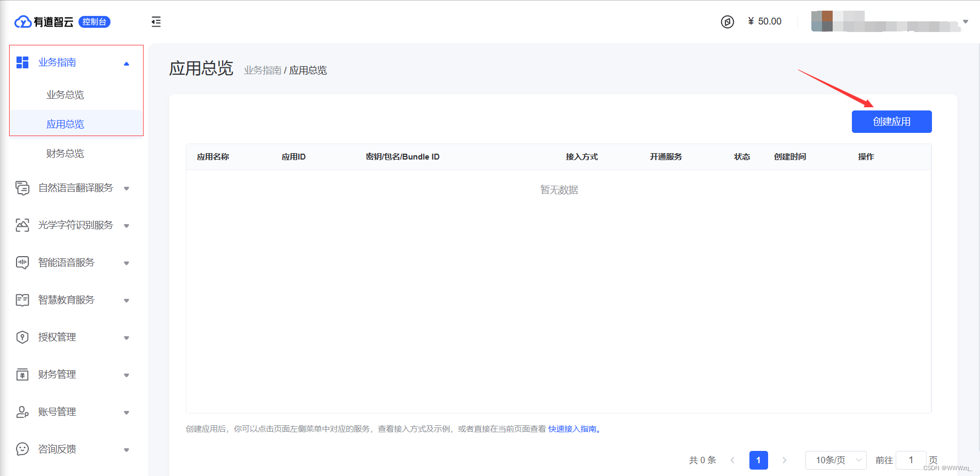Viewport: 980px width, 476px height.
Task: Click the 业务指南 grid icon
Action: (x=22, y=62)
